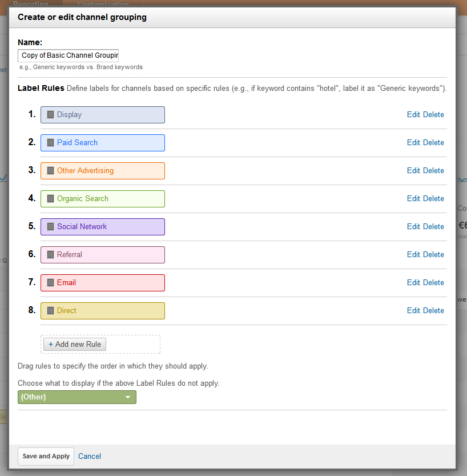Screen dimensions: 467x476
Task: Open the (Other) fallback label dropdown
Action: 77,397
